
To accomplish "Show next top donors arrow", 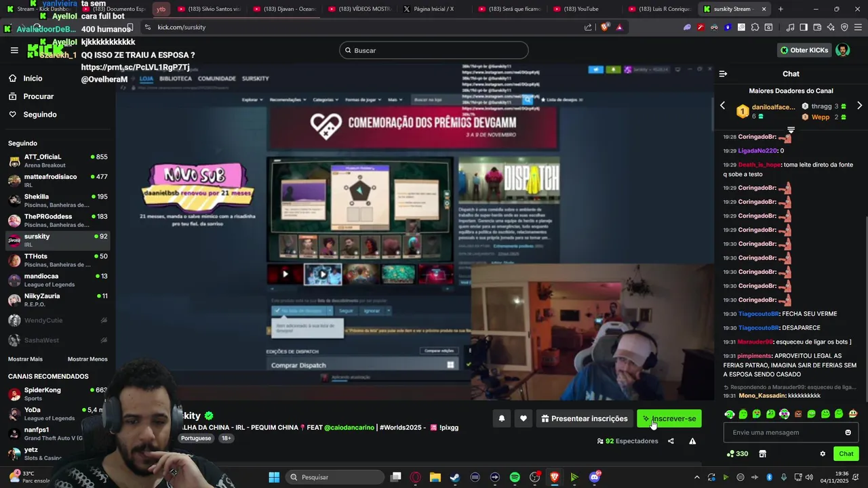I will [859, 106].
